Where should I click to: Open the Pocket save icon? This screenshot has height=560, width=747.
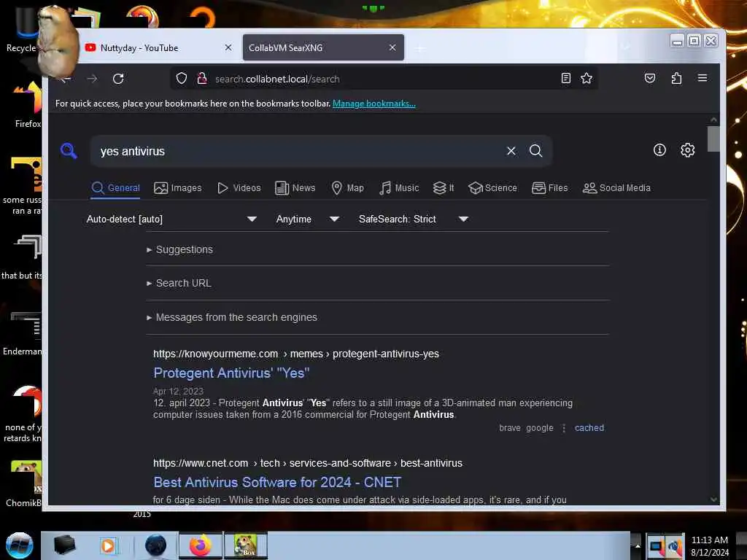pos(650,78)
